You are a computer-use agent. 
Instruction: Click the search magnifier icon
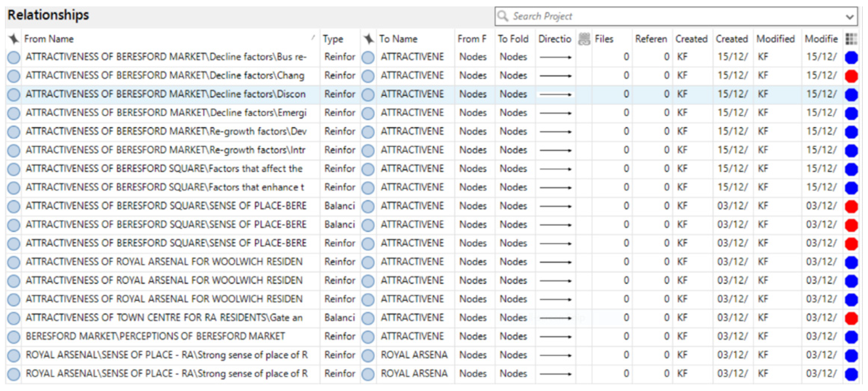503,16
